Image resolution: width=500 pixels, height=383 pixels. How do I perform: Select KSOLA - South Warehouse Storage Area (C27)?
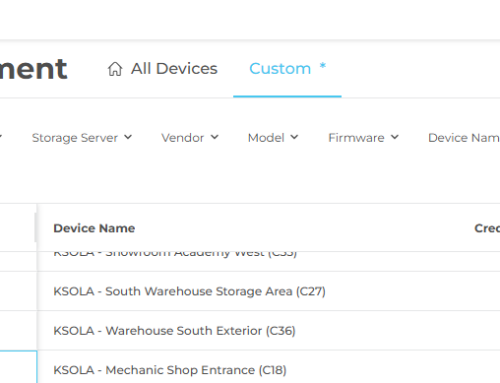[x=189, y=291]
